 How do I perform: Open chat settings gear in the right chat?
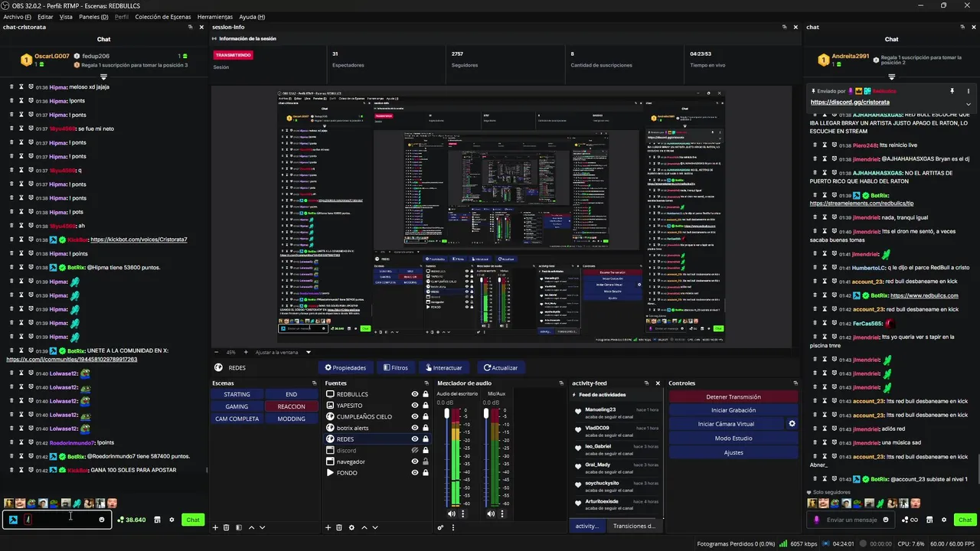(x=944, y=520)
